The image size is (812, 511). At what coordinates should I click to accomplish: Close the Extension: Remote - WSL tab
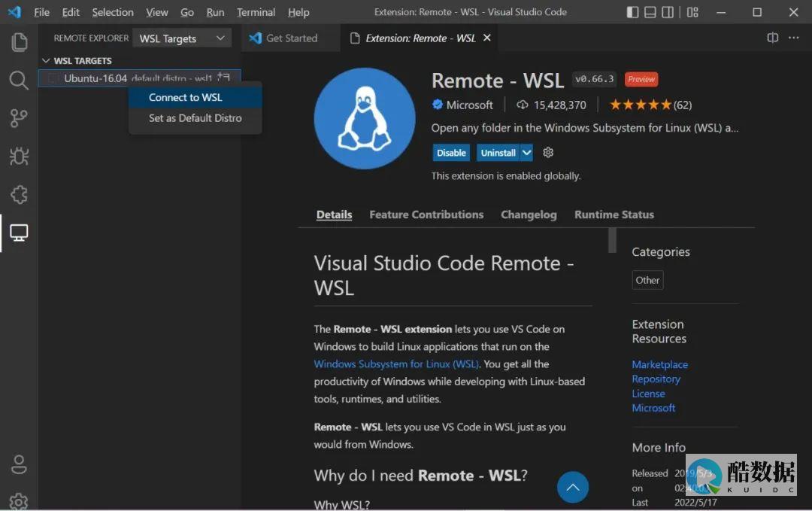pos(486,38)
